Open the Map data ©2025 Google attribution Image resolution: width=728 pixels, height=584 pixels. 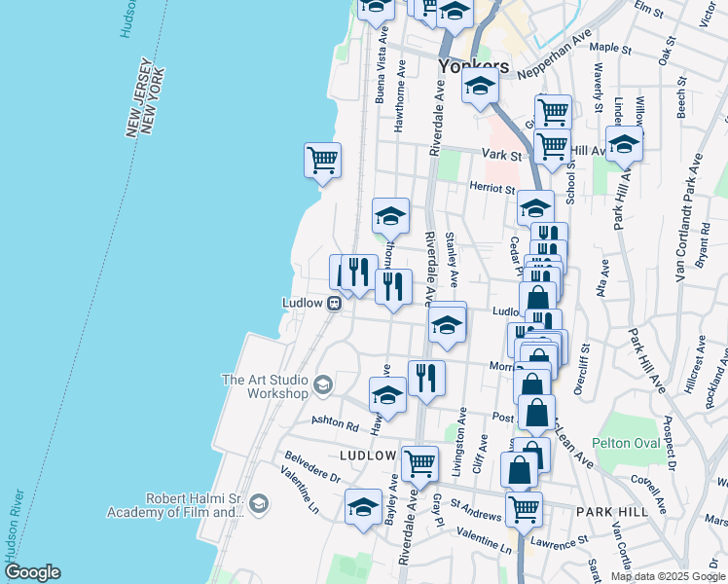point(668,576)
